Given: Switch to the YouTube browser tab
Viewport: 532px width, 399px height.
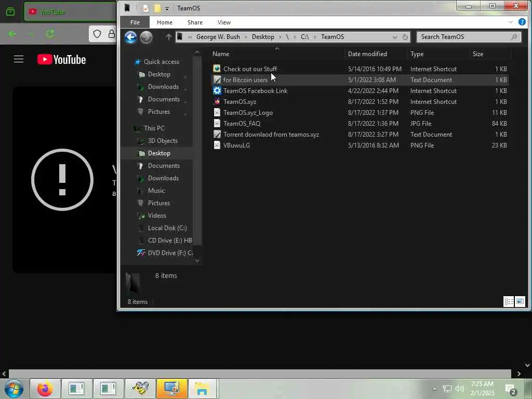Looking at the screenshot, I should coord(71,11).
